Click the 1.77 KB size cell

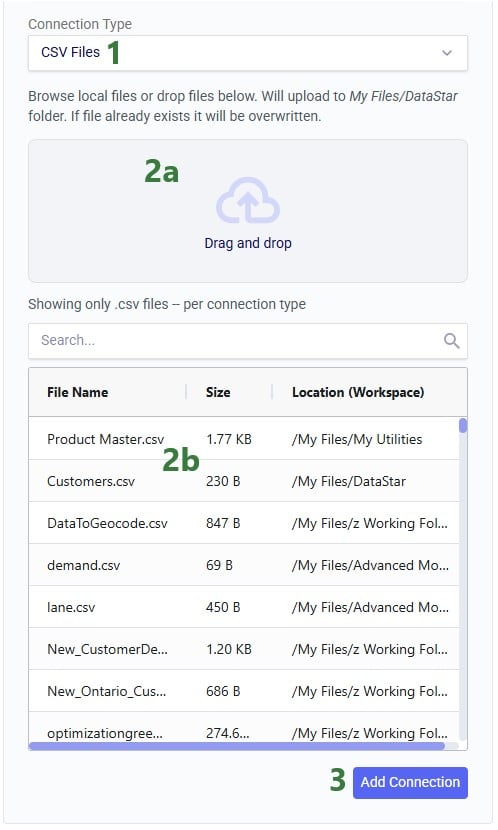[x=229, y=439]
